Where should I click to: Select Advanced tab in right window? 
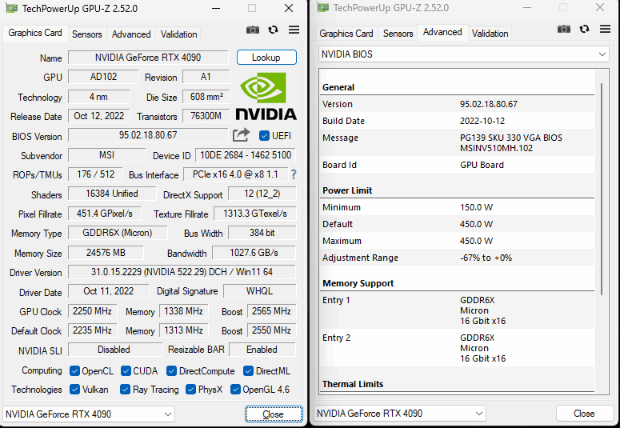click(442, 32)
